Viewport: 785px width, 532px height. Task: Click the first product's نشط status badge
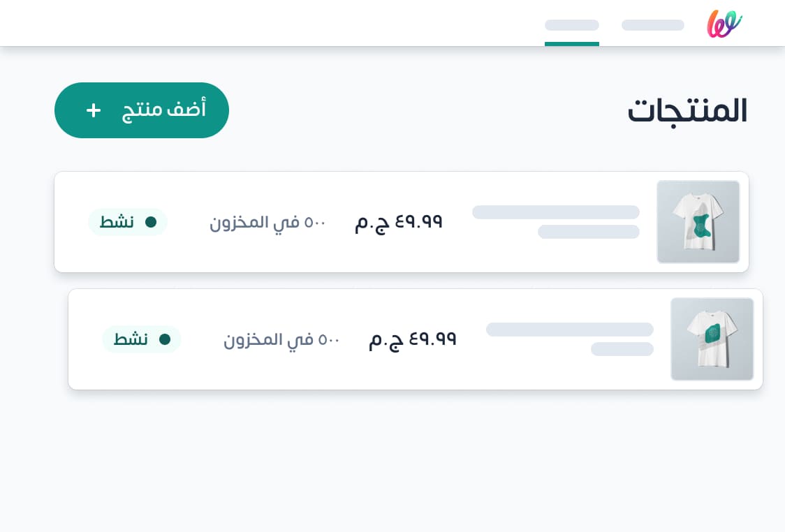[128, 222]
